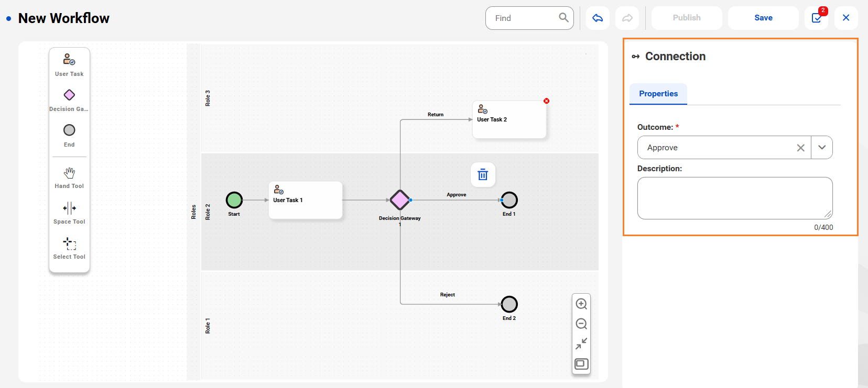Screen dimensions: 868x388
Task: Select the User Task 1 node
Action: (x=306, y=200)
